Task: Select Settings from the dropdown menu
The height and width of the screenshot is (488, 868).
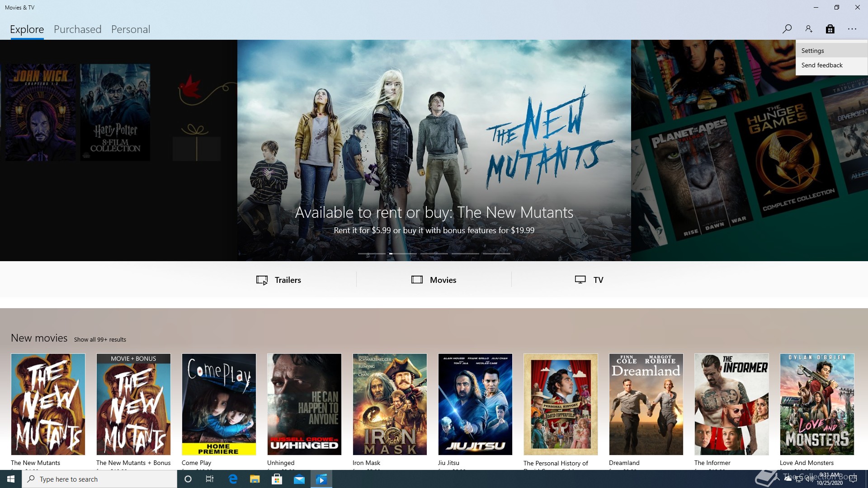Action: pyautogui.click(x=812, y=51)
